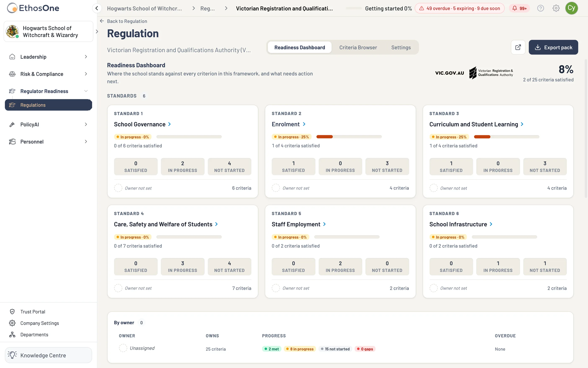
Task: Expand the school switcher chevron
Action: [x=97, y=31]
